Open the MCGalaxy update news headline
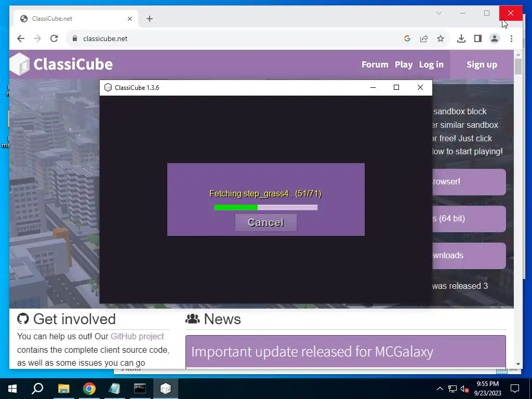 312,352
